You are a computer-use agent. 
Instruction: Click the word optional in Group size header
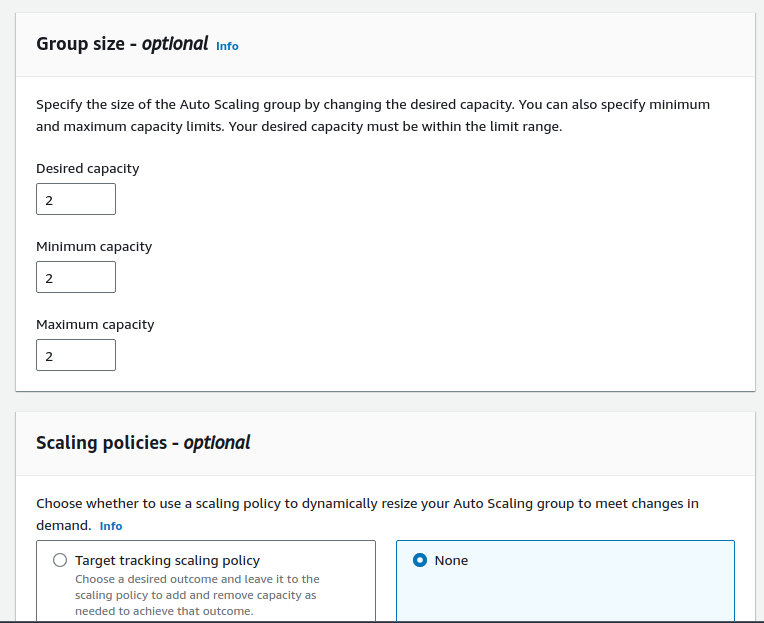175,44
